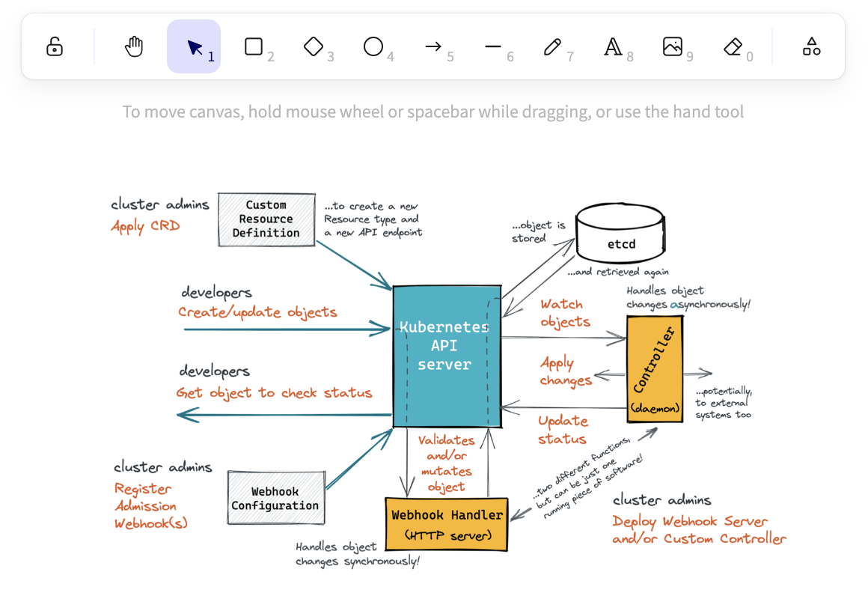868x599 pixels.
Task: Open the more shapes tools menu
Action: pyautogui.click(x=812, y=46)
